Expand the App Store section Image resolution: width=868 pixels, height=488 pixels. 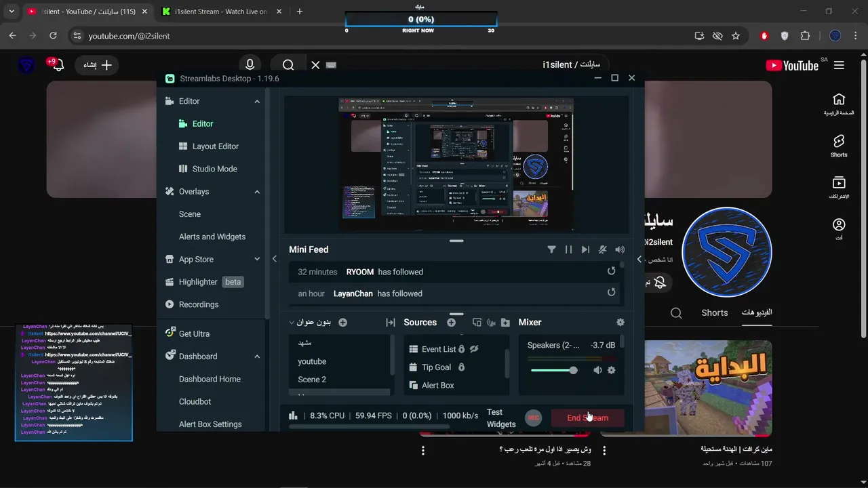pyautogui.click(x=257, y=259)
